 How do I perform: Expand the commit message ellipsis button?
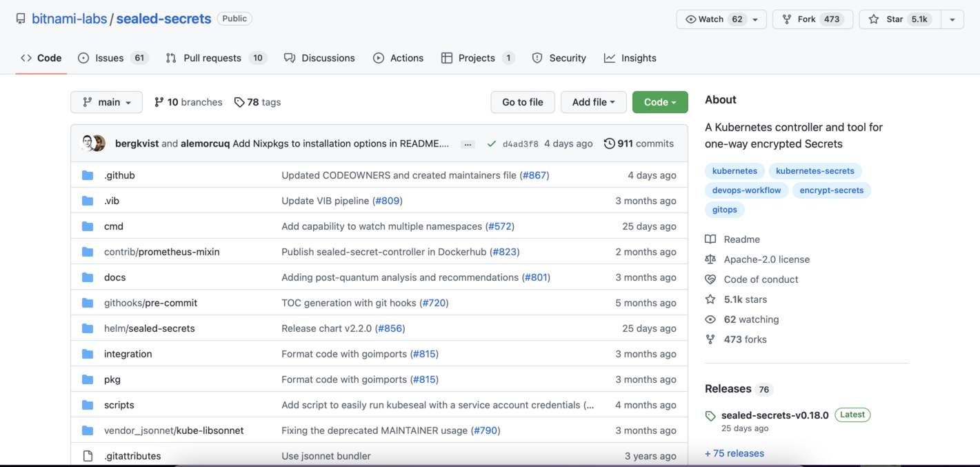(x=468, y=144)
